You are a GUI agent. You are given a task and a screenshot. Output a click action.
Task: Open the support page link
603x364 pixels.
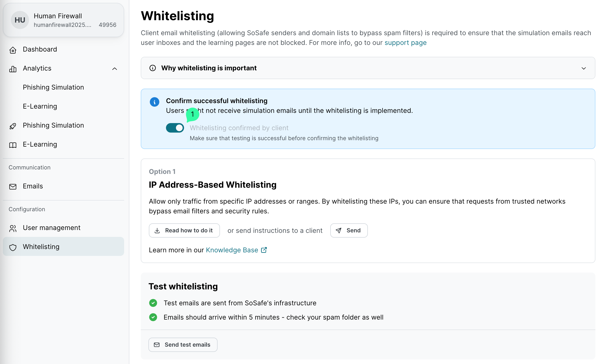tap(405, 43)
